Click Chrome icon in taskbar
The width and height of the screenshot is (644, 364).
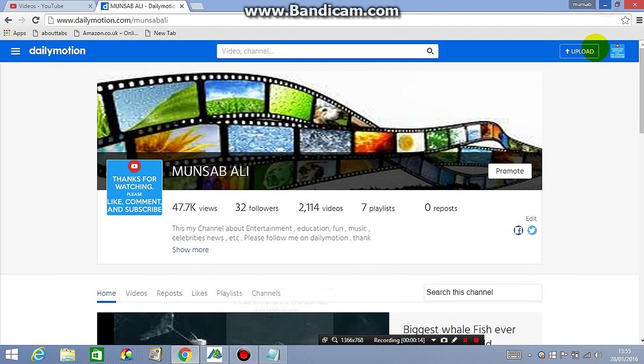pyautogui.click(x=185, y=355)
